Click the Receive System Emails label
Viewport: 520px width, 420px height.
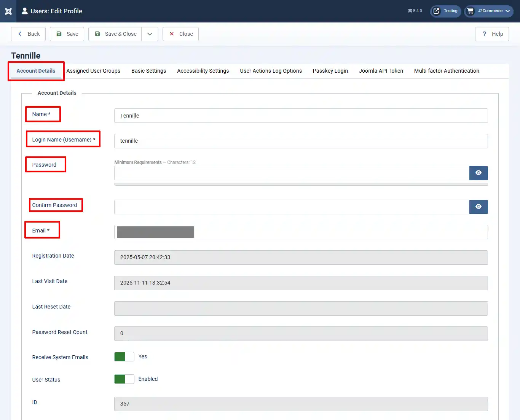click(60, 357)
